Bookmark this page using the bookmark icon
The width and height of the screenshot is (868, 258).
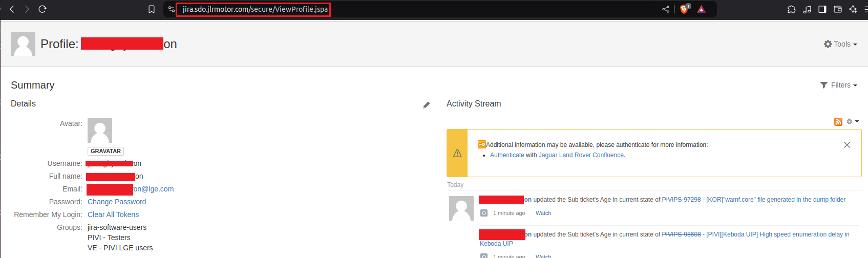tap(152, 9)
